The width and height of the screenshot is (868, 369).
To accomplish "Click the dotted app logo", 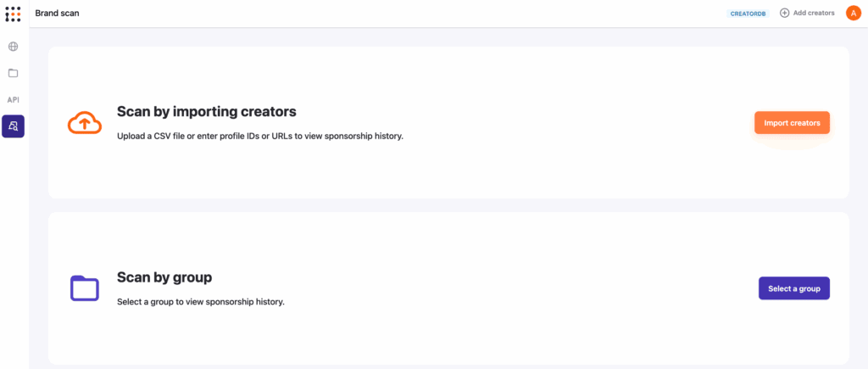I will [x=13, y=14].
